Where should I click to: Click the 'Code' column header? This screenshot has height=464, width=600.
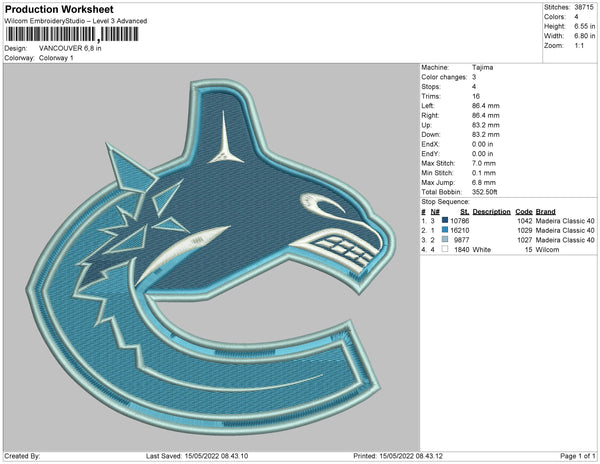pos(524,212)
